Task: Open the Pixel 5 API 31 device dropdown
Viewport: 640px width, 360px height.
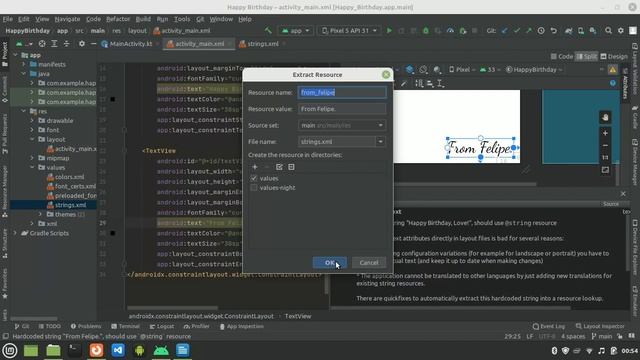Action: [349, 31]
